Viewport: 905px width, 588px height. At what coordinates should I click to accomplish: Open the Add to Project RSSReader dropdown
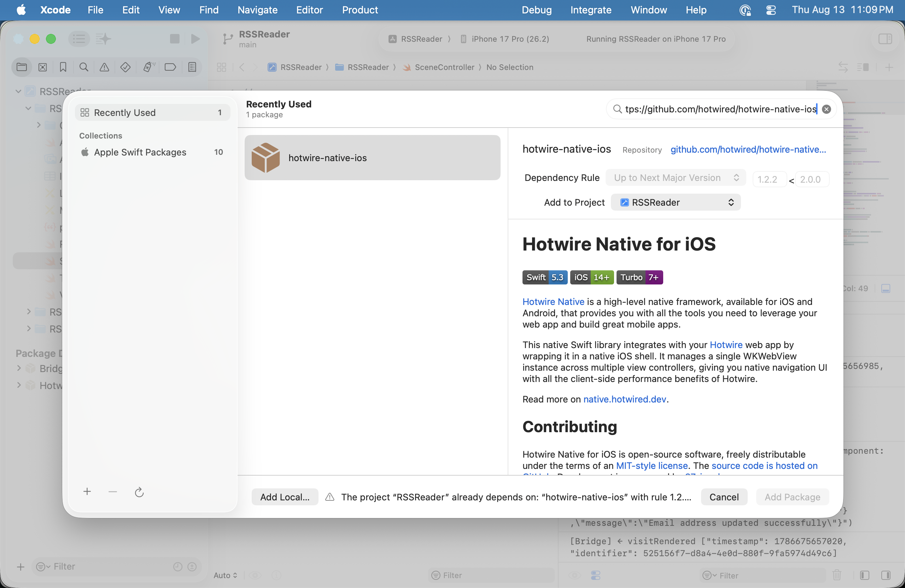tap(676, 202)
